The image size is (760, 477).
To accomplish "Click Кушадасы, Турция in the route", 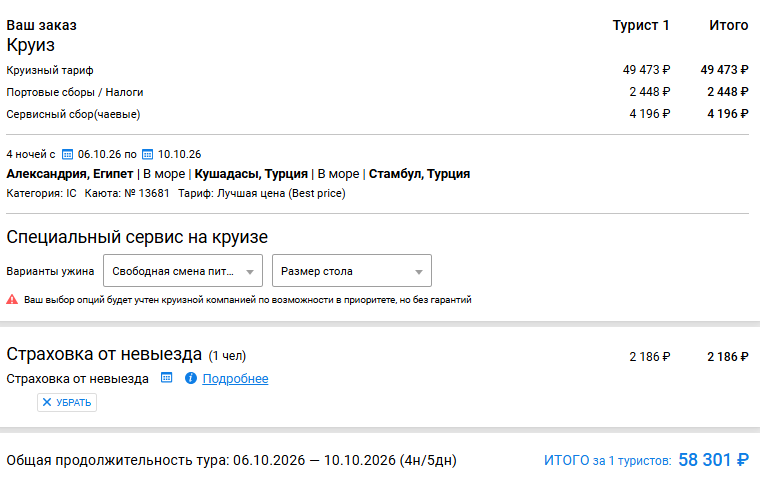I will pos(251,174).
